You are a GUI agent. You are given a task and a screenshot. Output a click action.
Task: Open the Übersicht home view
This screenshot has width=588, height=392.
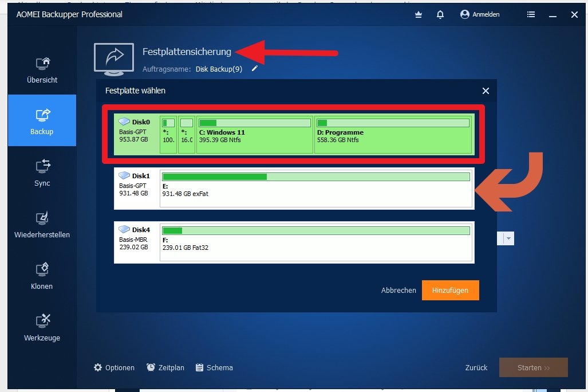(42, 69)
